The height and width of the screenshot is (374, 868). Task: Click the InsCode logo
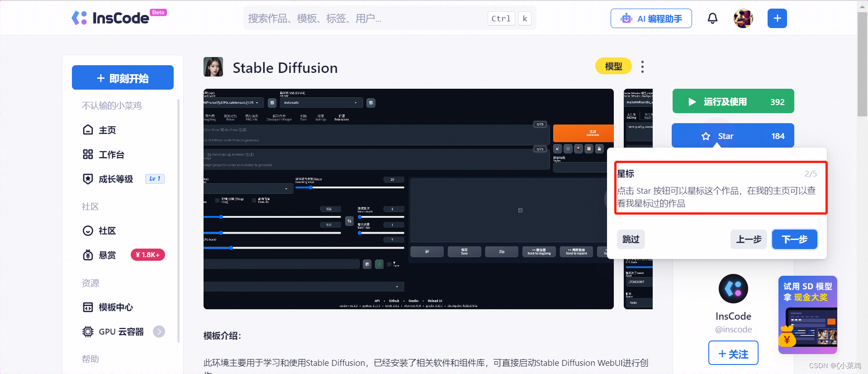click(x=119, y=18)
